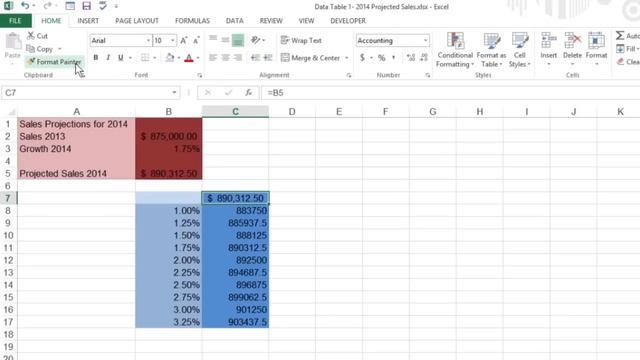
Task: Click the Insert Function fx button
Action: coord(249,93)
